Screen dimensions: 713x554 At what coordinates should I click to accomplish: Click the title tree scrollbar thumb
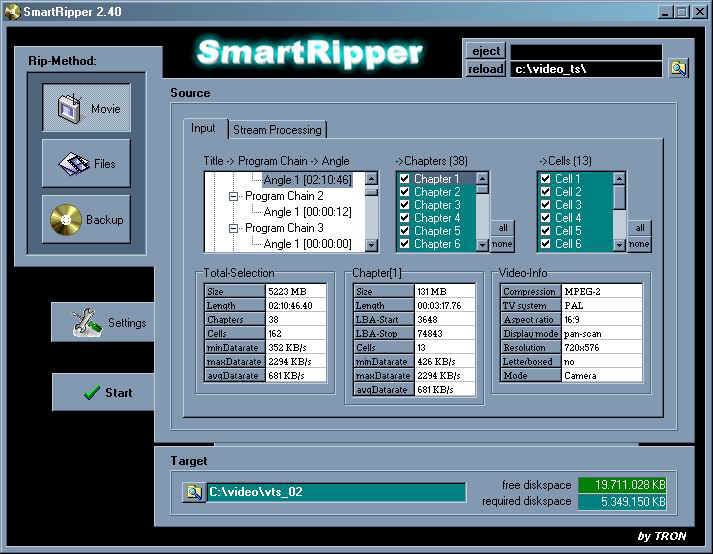[372, 191]
